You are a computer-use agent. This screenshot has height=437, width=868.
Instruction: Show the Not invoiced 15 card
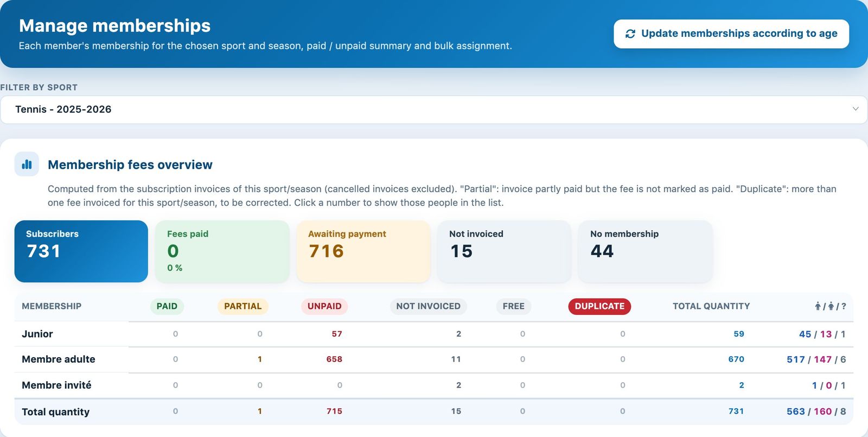coord(505,251)
